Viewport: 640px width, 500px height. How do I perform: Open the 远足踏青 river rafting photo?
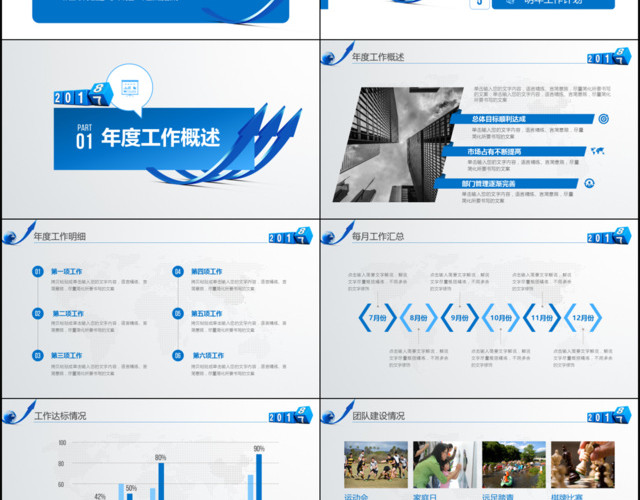coord(514,464)
